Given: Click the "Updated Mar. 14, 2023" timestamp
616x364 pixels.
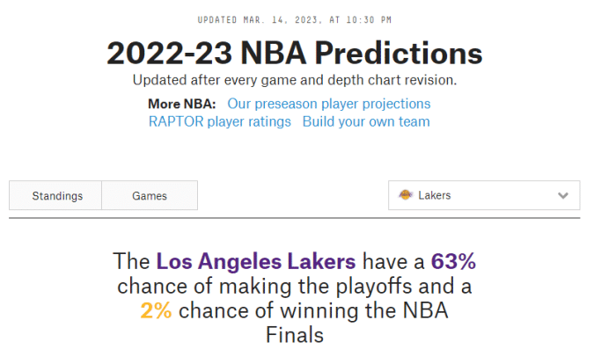Looking at the screenshot, I should click(x=295, y=19).
